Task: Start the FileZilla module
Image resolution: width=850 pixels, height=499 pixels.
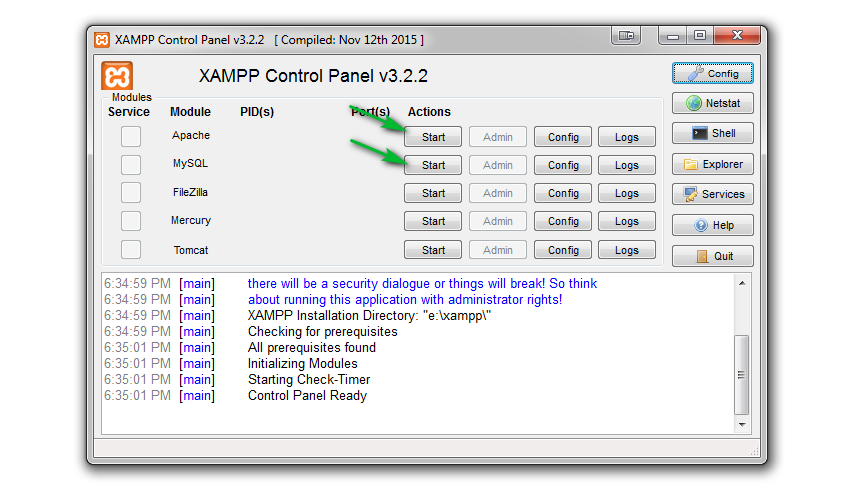Action: click(x=433, y=193)
